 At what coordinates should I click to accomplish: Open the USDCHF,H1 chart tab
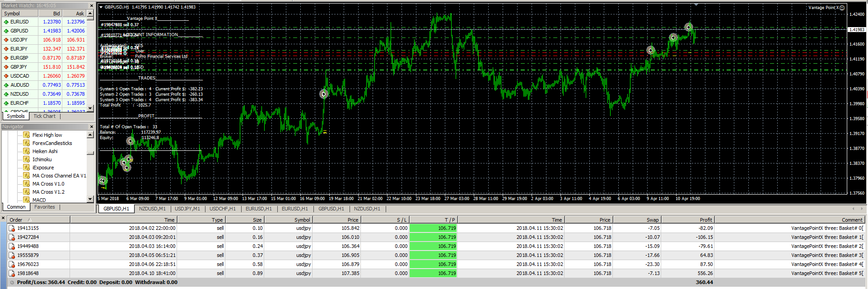pos(222,209)
